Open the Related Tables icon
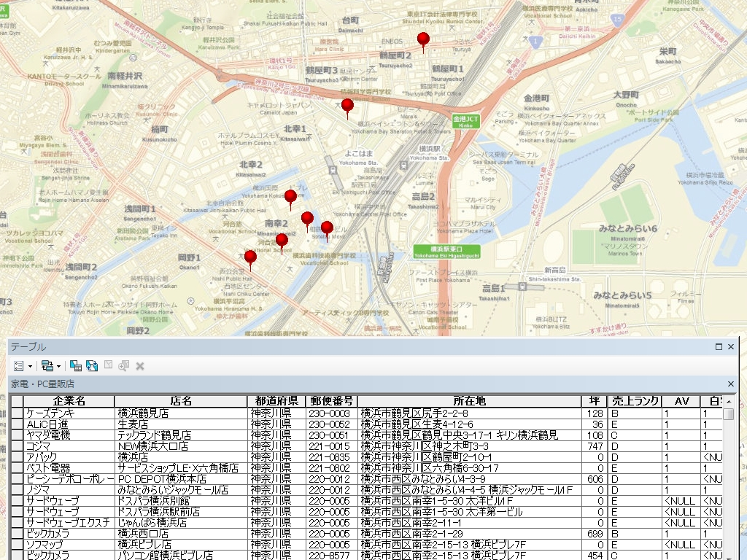 (47, 366)
